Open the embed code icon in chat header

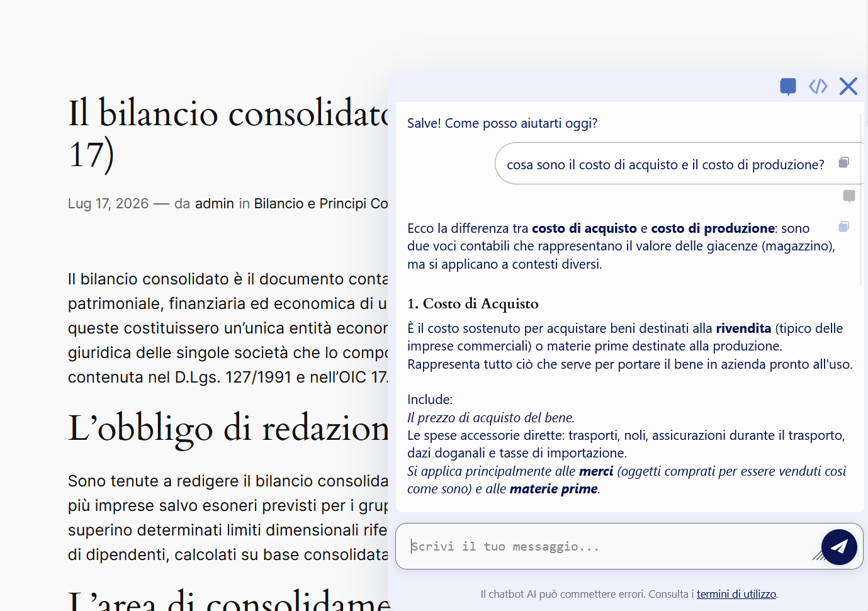pyautogui.click(x=818, y=86)
